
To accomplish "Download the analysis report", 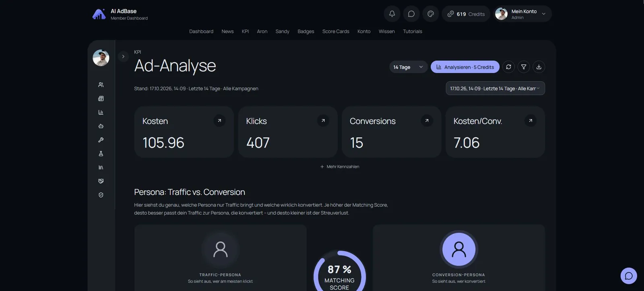I will click(x=539, y=67).
